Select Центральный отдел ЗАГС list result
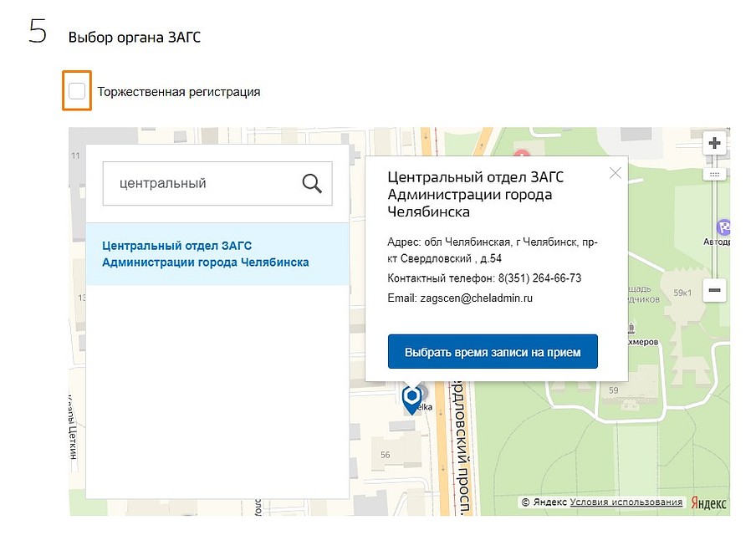Screen dimensions: 756x535 (x=217, y=254)
